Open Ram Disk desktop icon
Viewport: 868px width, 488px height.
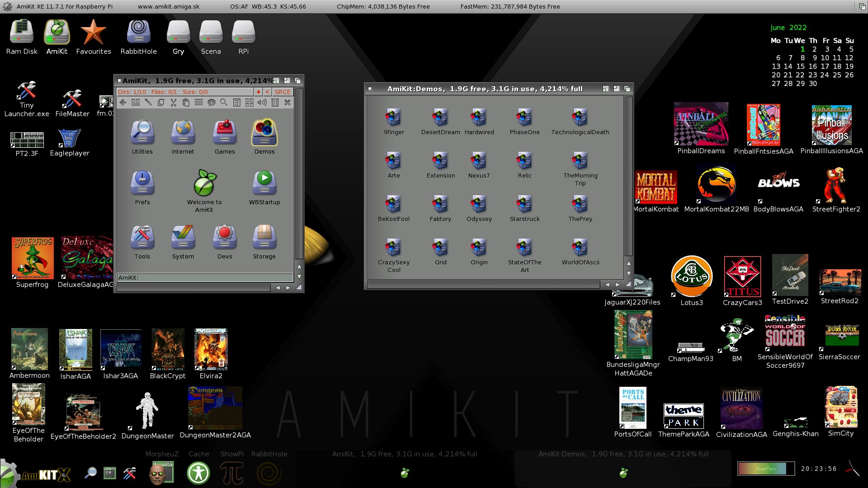click(22, 37)
